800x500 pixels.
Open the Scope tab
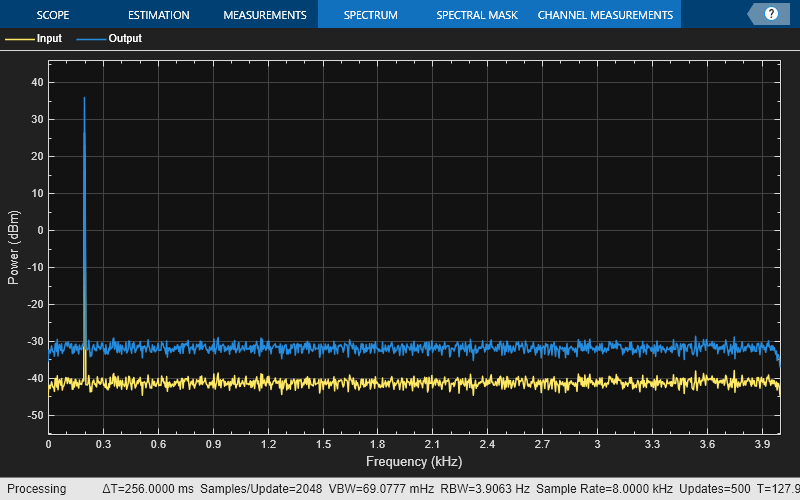53,15
